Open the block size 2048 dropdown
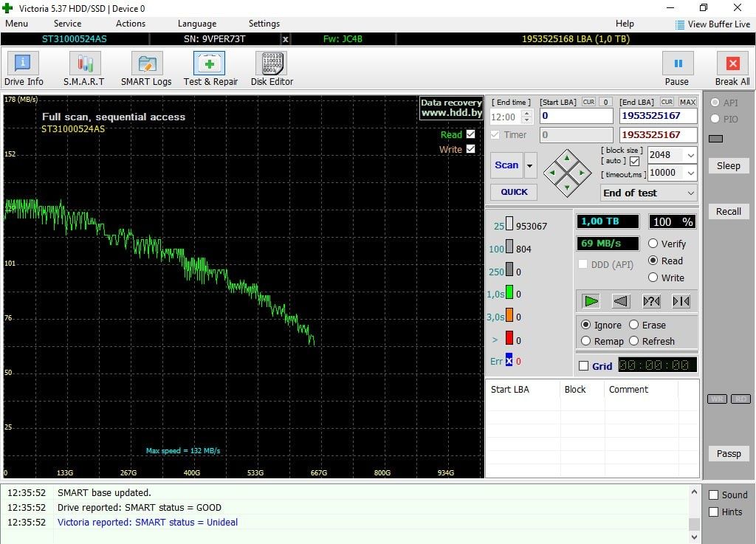 [691, 155]
